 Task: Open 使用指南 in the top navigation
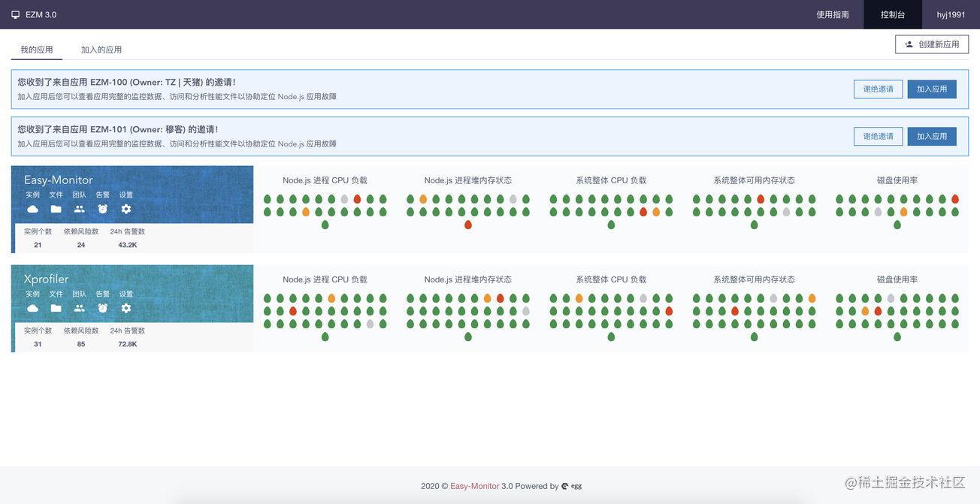tap(833, 14)
